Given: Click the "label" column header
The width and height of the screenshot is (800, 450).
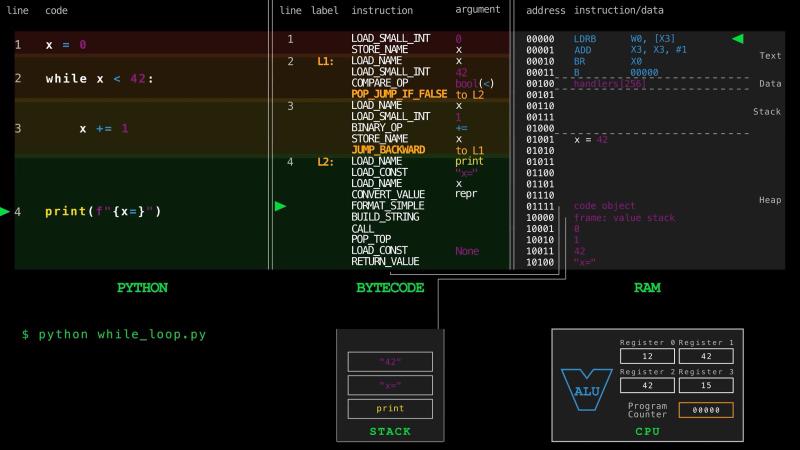Looking at the screenshot, I should pyautogui.click(x=325, y=10).
